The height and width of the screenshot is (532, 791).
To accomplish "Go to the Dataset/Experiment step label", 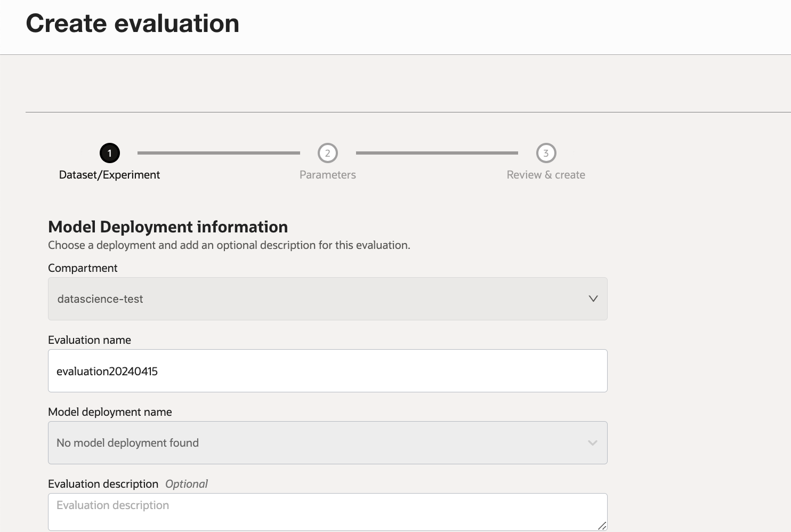I will [109, 175].
